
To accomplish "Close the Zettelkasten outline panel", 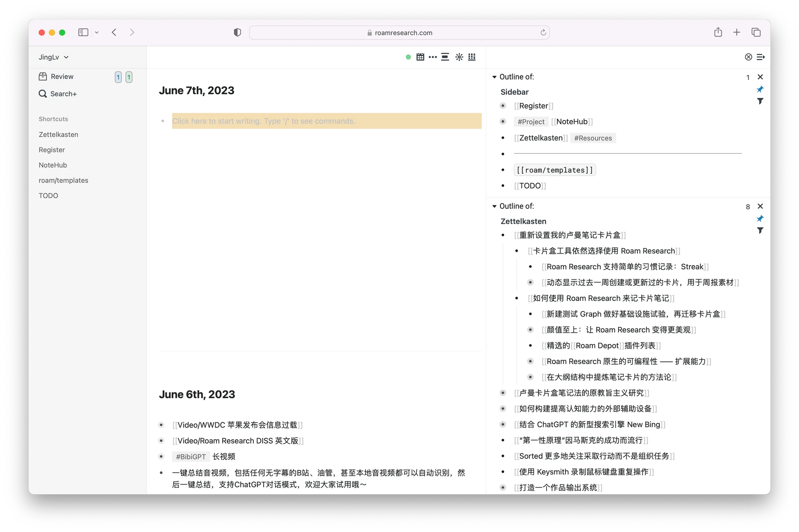I will pos(760,206).
